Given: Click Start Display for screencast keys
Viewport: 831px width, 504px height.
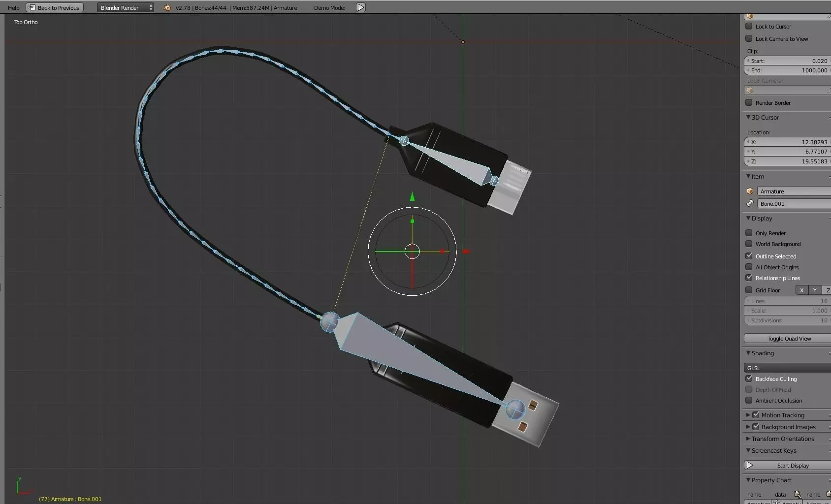Looking at the screenshot, I should coord(787,465).
